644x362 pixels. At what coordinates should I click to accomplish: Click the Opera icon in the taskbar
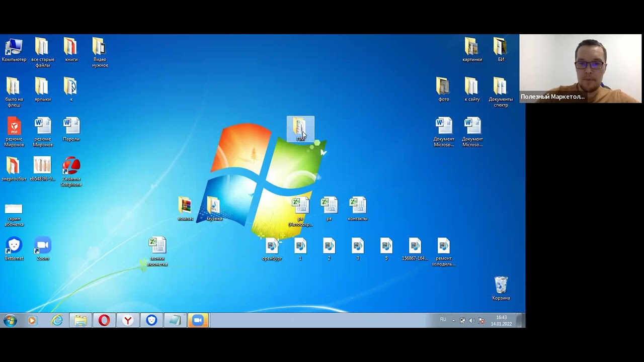click(x=104, y=320)
